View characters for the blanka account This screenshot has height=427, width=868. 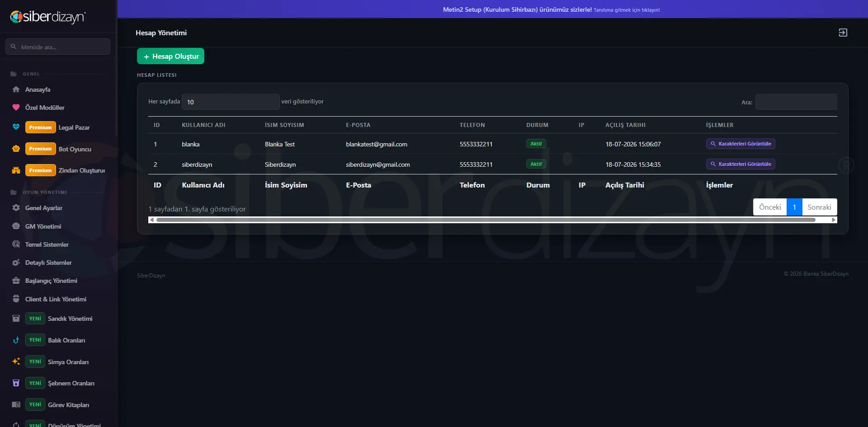coord(741,144)
